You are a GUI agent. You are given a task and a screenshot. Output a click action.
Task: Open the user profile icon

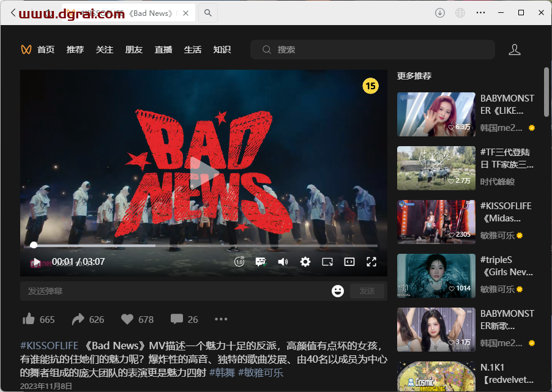pos(514,50)
